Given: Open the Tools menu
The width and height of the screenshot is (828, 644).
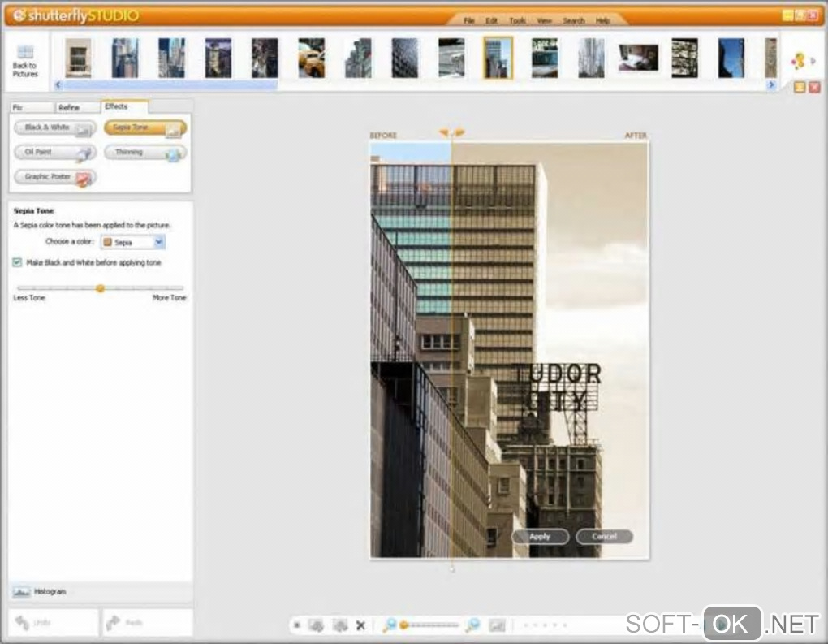Looking at the screenshot, I should 517,20.
